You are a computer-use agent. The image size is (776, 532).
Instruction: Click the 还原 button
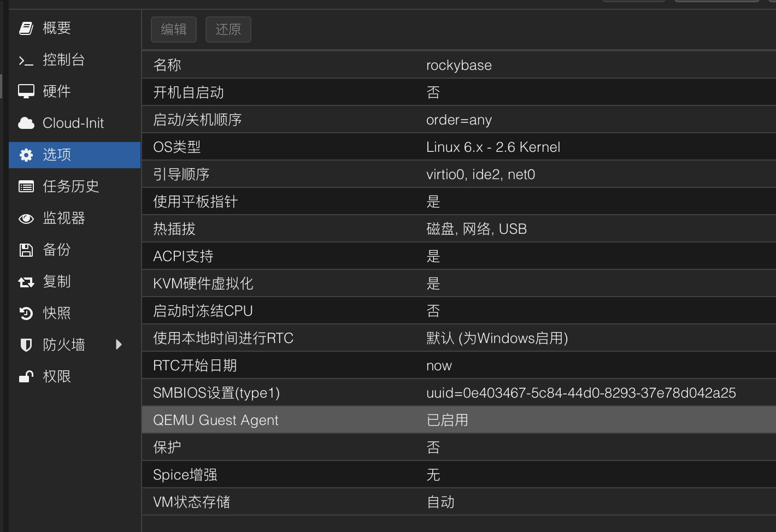(228, 29)
